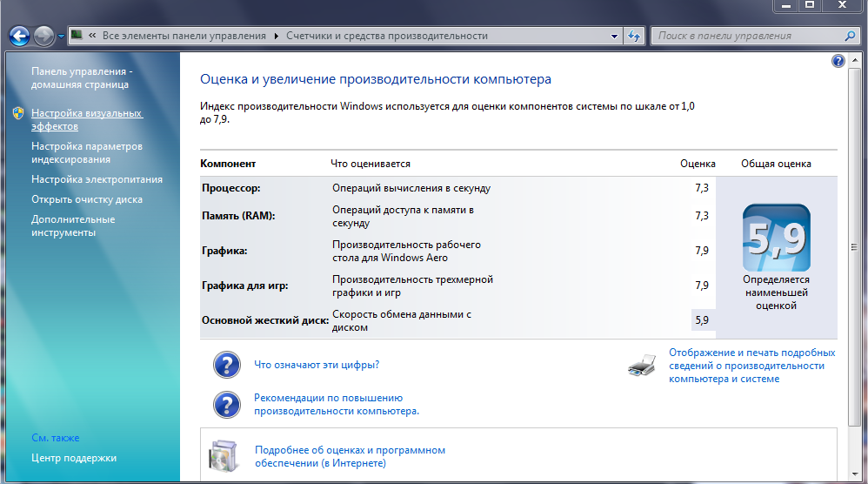Select 'Счетчики и средства производительности' breadcrumb
The height and width of the screenshot is (484, 868).
point(387,36)
